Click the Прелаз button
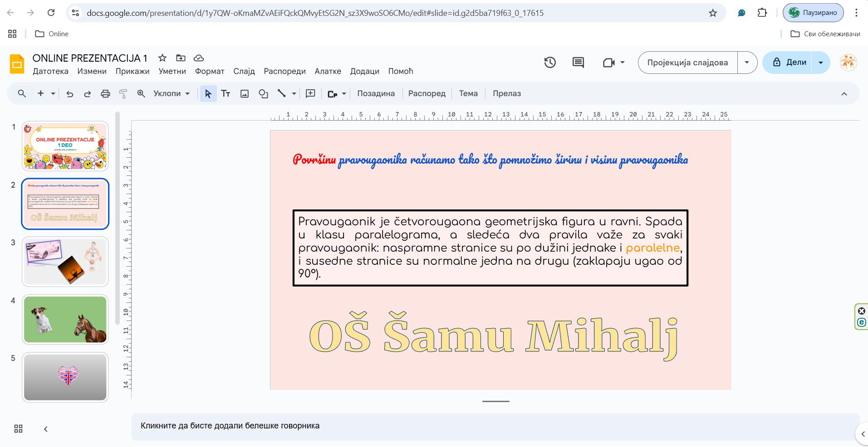Image resolution: width=868 pixels, height=447 pixels. point(506,94)
